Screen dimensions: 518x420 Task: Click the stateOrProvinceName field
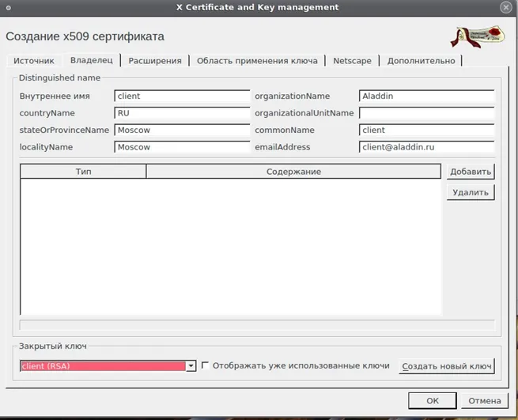182,131
